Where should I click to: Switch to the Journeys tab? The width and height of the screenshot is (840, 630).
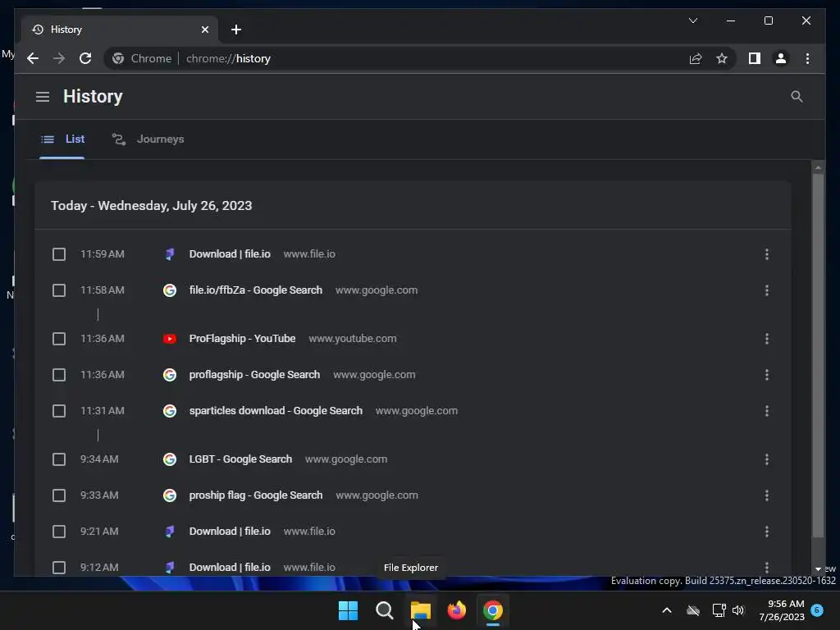(148, 139)
